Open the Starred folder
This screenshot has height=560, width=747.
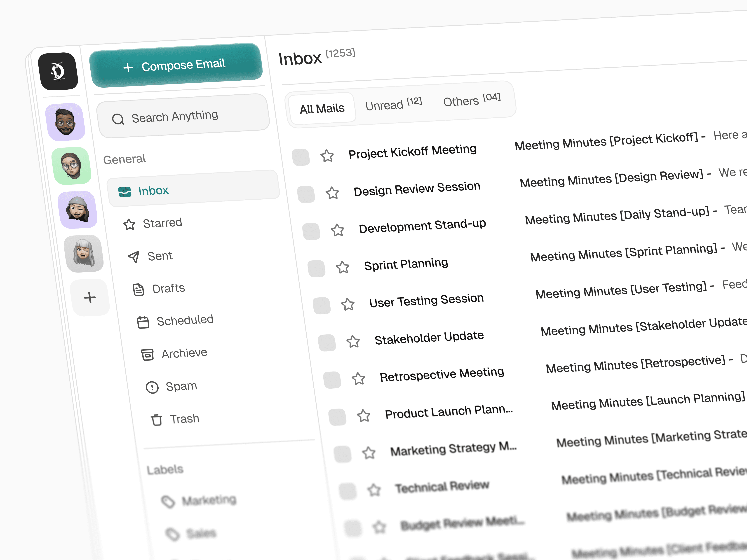162,223
